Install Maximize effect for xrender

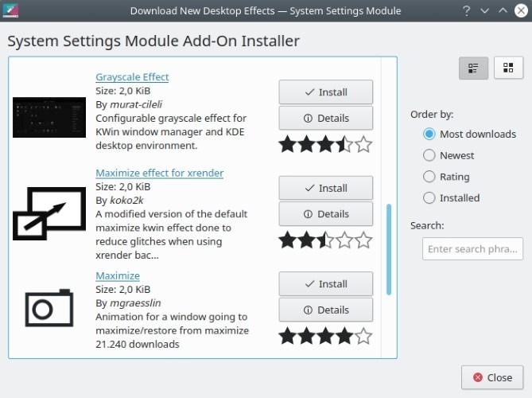[x=326, y=188]
